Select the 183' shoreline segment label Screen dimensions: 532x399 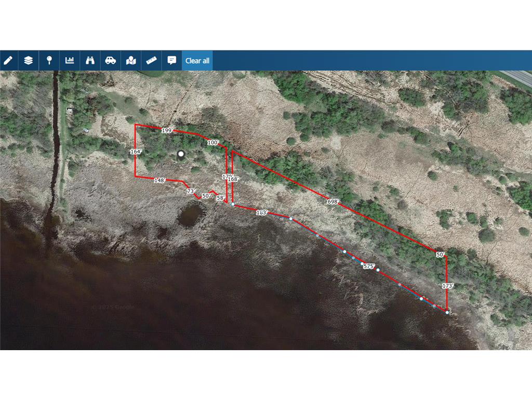[262, 212]
